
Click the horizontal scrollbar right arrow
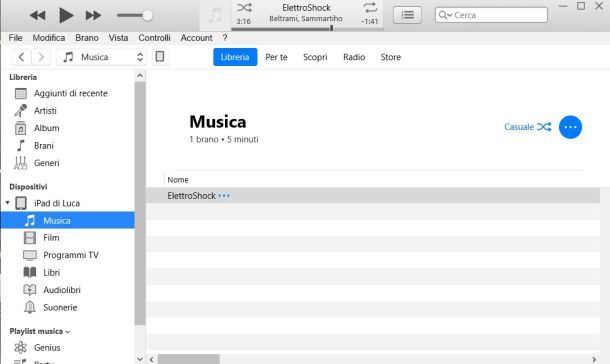594,359
